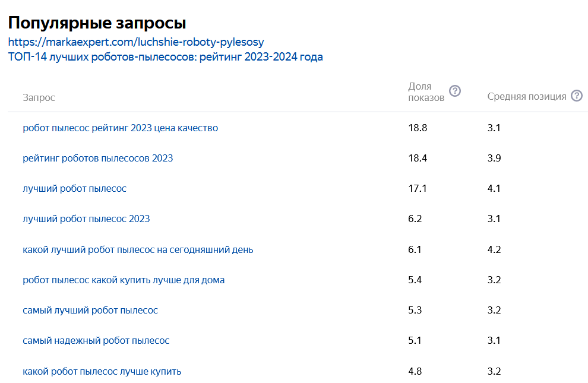Screen dimensions: 588x383
Task: Select the share value 6.1
Action: [x=415, y=249]
